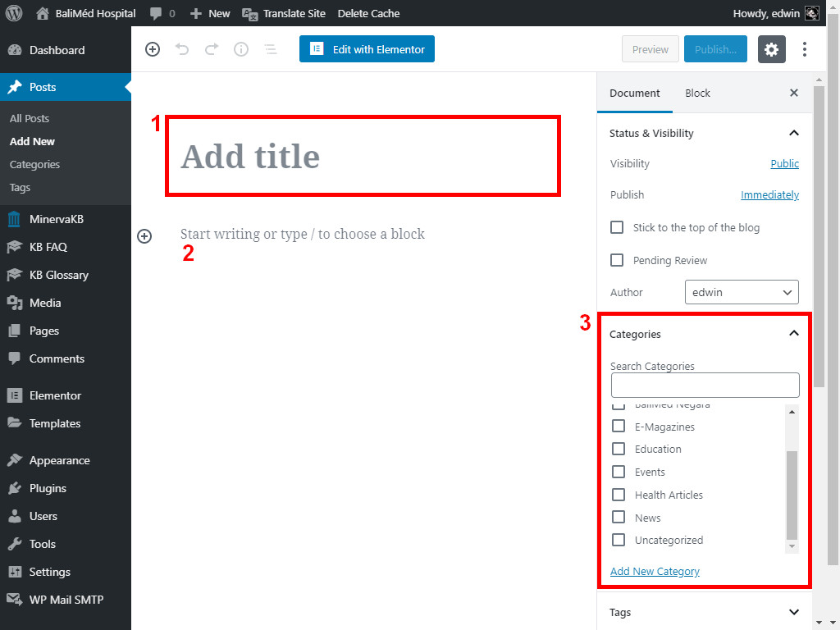
Task: Switch to the Block tab
Action: [697, 93]
